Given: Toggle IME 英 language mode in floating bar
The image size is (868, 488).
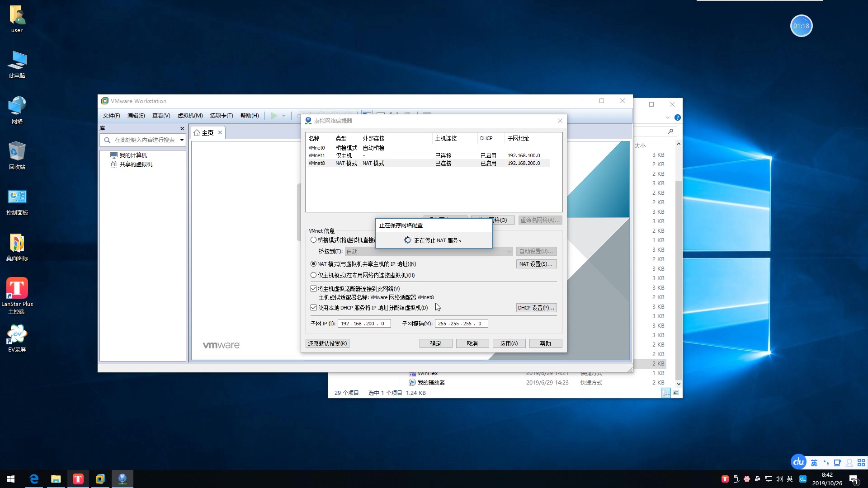Looking at the screenshot, I should [x=814, y=463].
